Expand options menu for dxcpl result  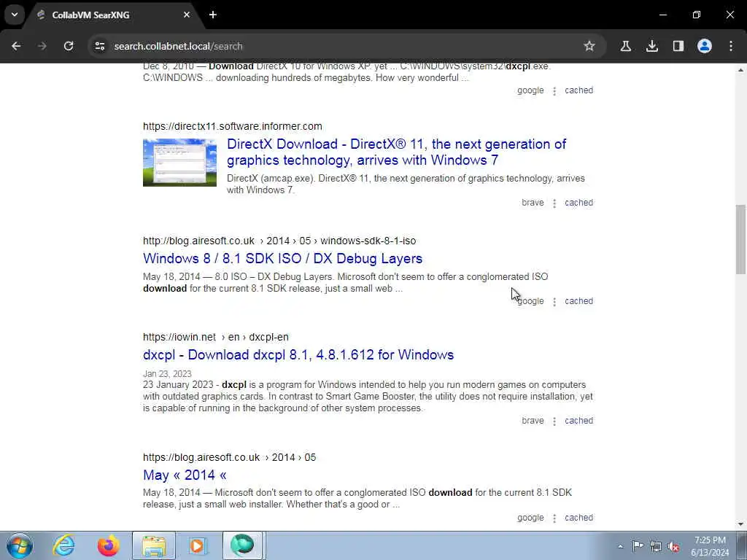[x=554, y=421]
